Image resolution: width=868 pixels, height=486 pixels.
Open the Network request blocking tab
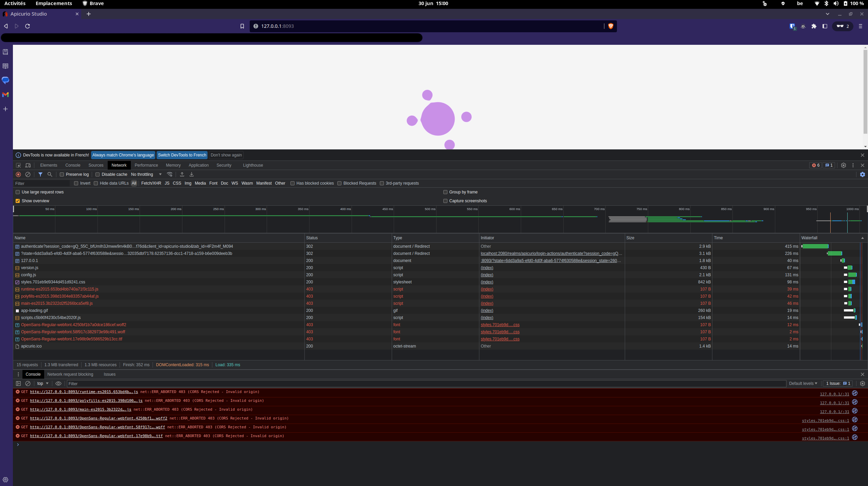point(70,374)
